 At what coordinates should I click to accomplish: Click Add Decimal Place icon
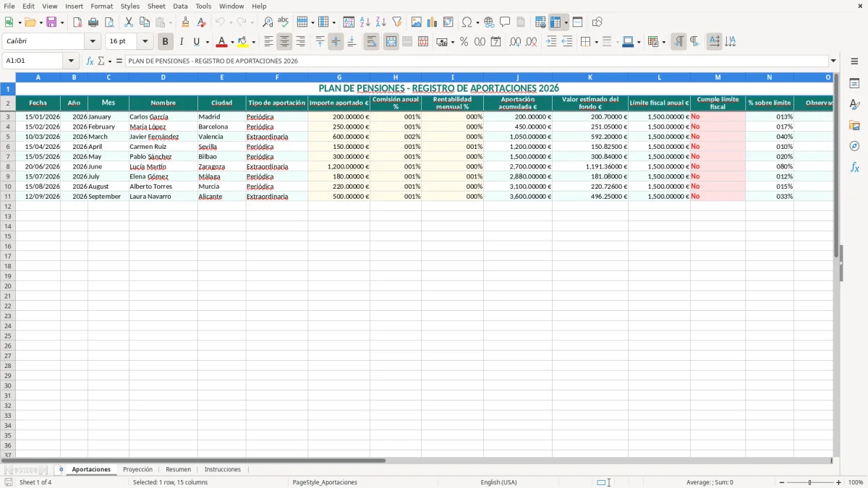515,42
